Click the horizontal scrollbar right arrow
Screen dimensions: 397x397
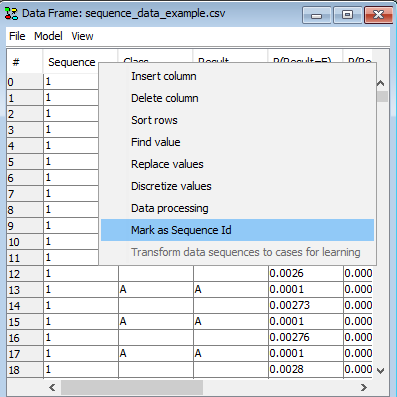click(364, 387)
